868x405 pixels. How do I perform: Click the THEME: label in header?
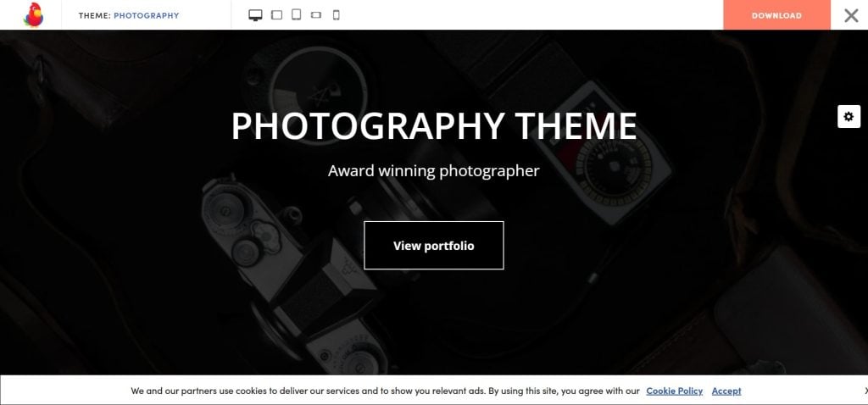click(x=95, y=15)
